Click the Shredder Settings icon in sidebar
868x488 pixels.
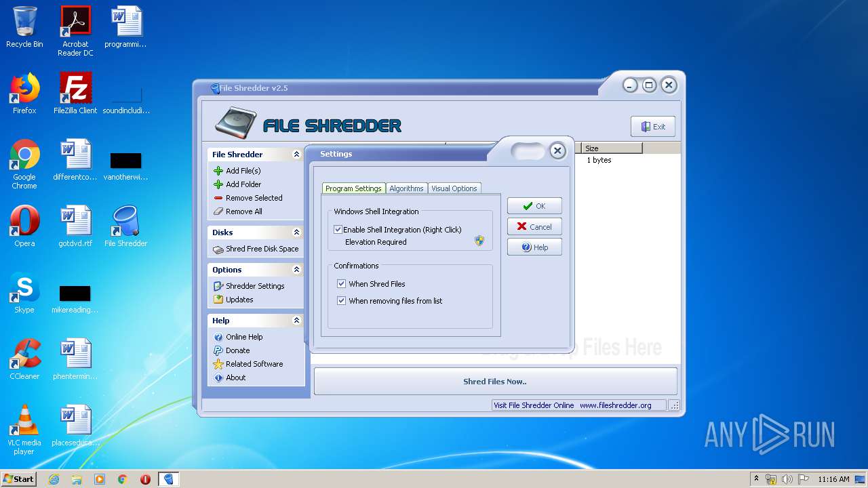click(218, 286)
